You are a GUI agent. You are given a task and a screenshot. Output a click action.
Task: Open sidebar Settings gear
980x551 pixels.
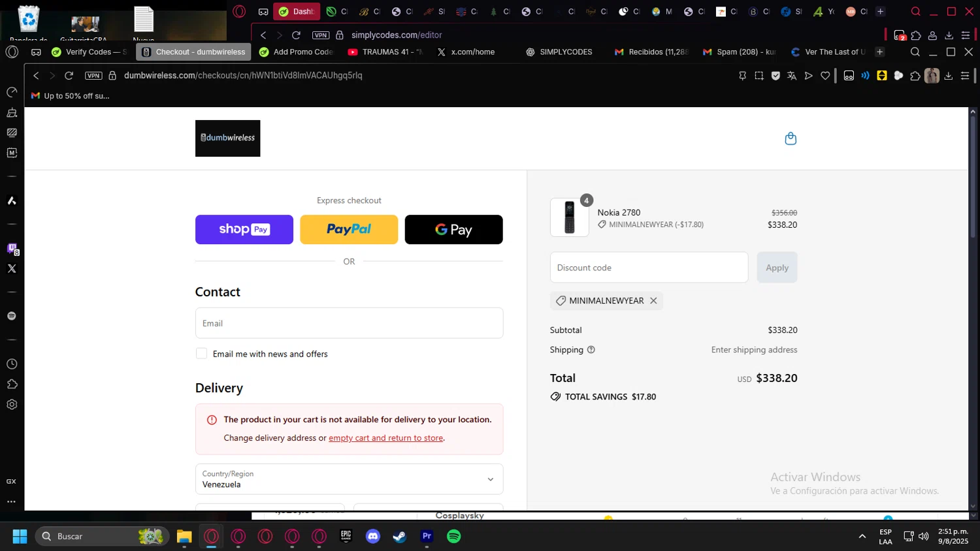[x=12, y=405]
